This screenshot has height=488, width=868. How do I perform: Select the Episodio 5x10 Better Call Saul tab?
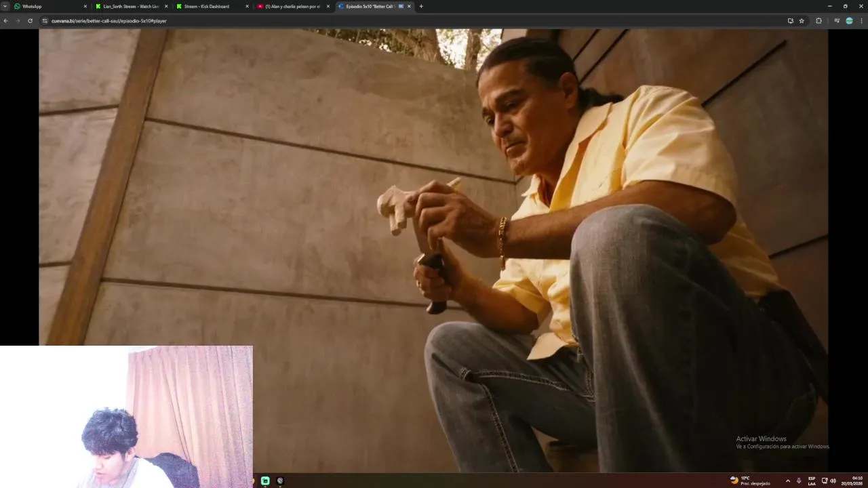coord(374,6)
